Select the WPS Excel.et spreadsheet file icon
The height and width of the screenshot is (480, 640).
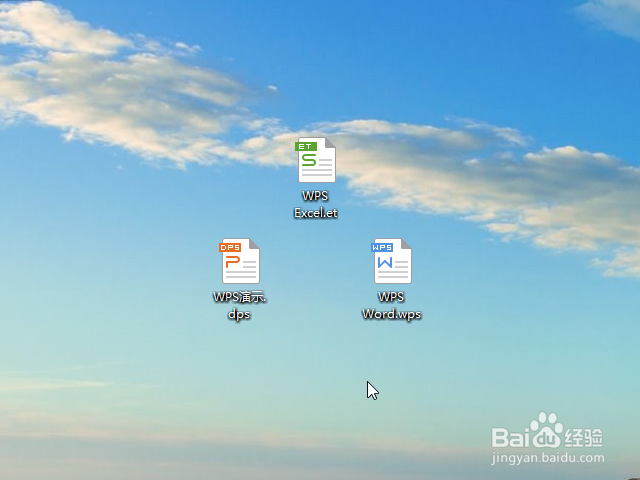(x=316, y=160)
